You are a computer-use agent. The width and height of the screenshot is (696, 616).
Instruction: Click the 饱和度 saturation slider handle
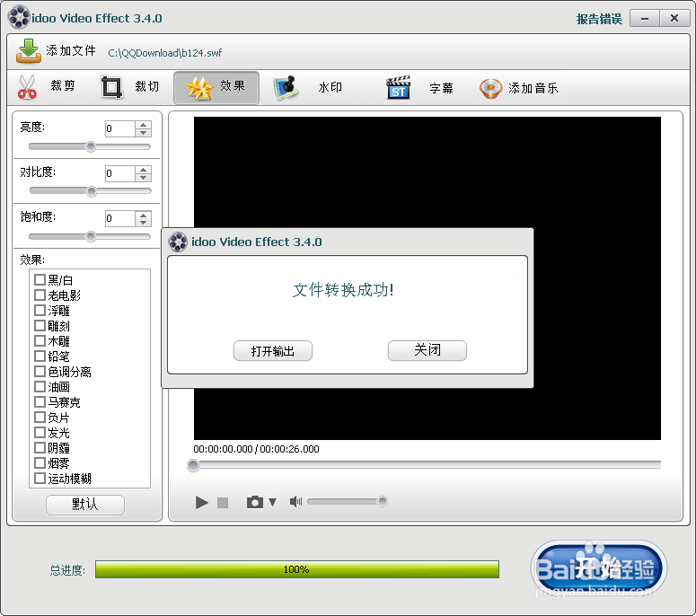91,236
